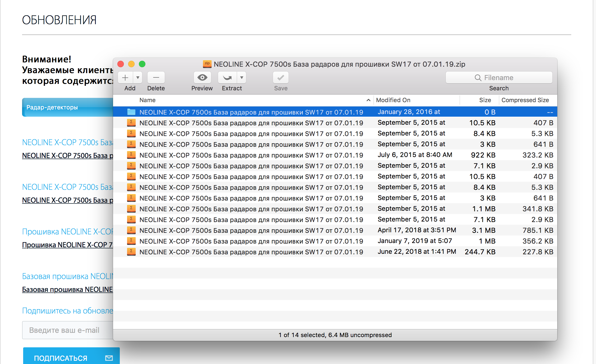Viewport: 596px width, 364px height.
Task: Click the 356.2 KB compressed size cell
Action: tap(538, 241)
